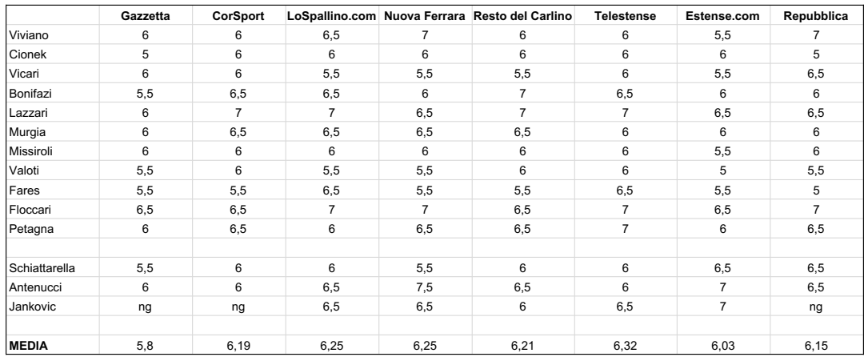Viewport: 868px width, 361px height.
Task: Click the Nuova Ferrara header cell
Action: tap(425, 16)
